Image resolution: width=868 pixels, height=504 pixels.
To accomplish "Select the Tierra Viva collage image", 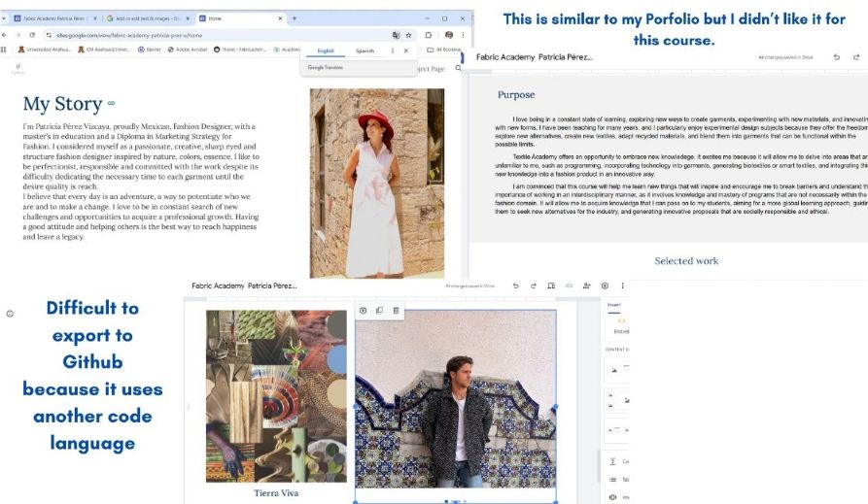I will pyautogui.click(x=276, y=395).
